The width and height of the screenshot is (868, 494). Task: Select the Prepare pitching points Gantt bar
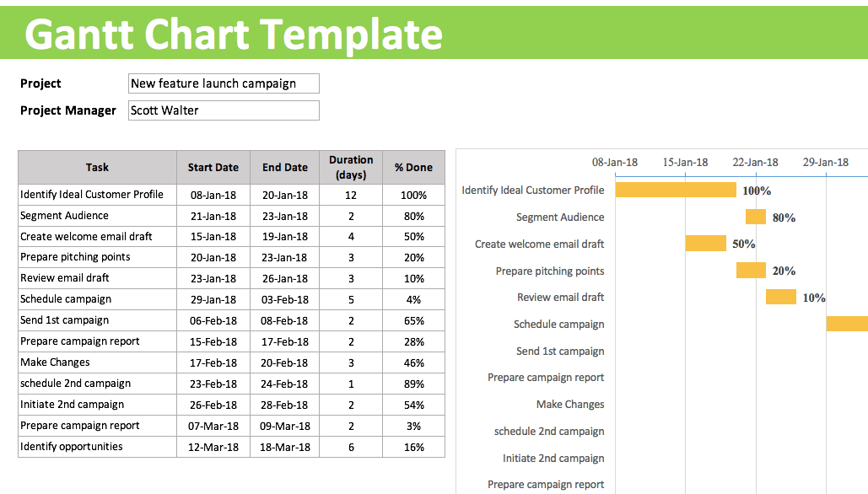point(751,271)
